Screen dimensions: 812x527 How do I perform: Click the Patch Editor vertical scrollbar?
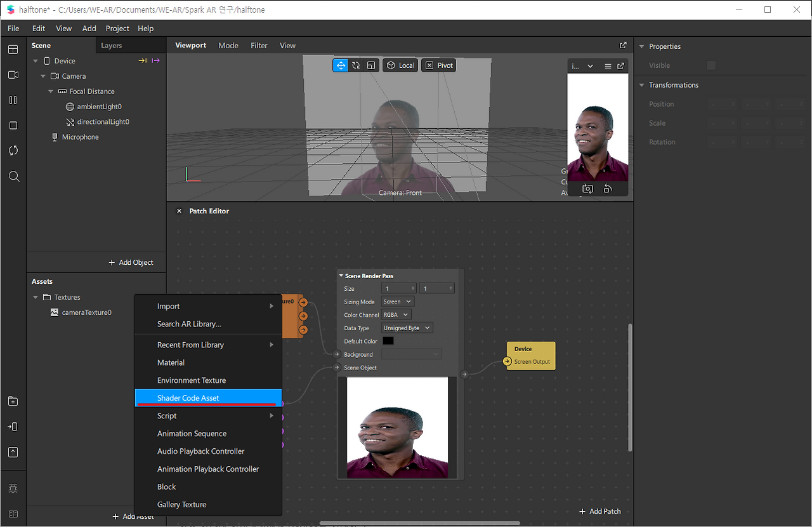(x=630, y=387)
